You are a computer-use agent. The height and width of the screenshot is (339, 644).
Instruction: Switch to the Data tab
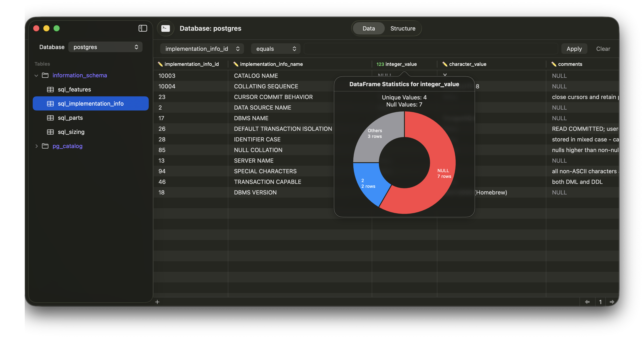pos(368,29)
